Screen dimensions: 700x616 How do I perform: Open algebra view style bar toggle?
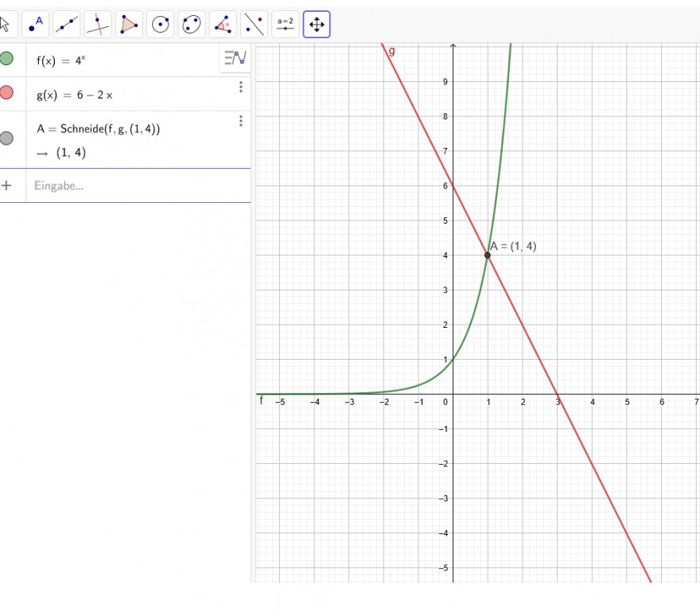coord(235,57)
